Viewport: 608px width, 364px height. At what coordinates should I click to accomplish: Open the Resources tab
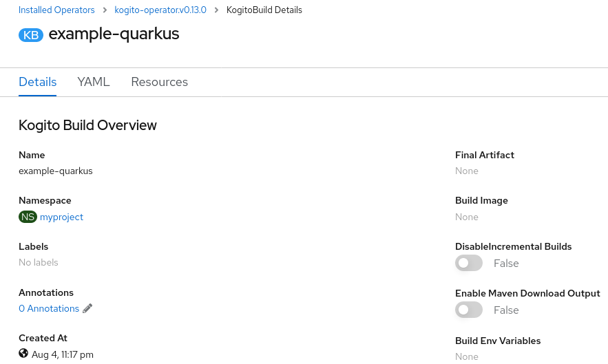point(159,82)
